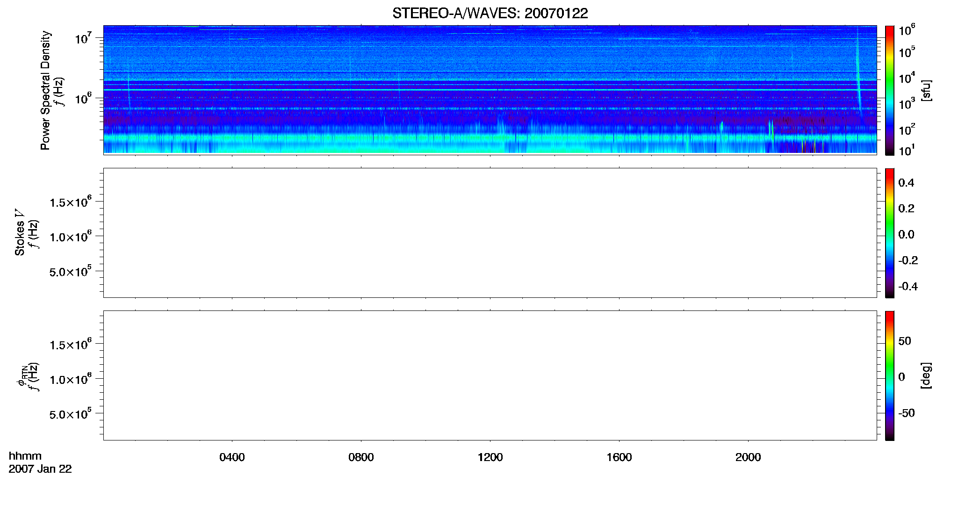Select the 1.5×10^6 tick on the φ RTN axis
The width and height of the screenshot is (980, 505).
[71, 344]
